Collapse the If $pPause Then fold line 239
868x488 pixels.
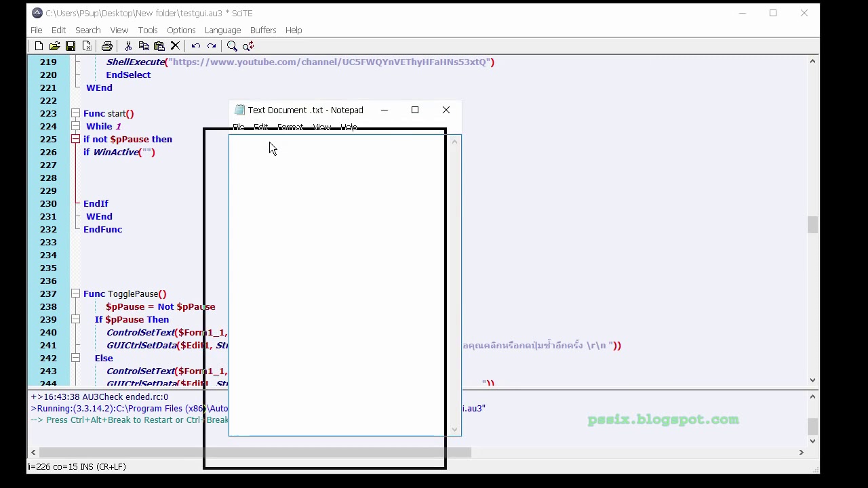75,319
